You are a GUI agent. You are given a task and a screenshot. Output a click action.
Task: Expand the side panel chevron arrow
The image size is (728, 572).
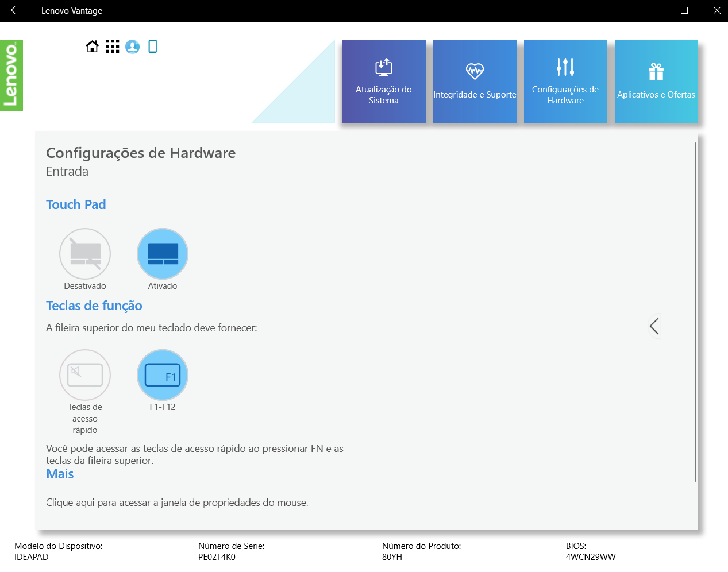(654, 326)
